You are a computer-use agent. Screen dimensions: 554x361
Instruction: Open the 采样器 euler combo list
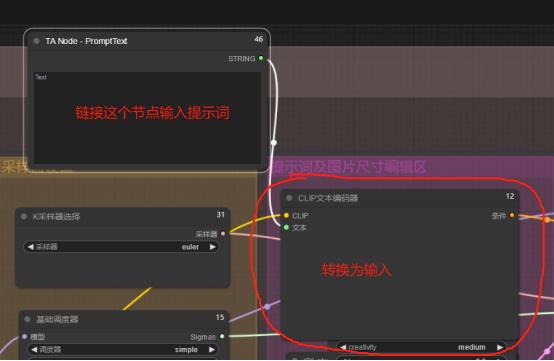point(121,247)
